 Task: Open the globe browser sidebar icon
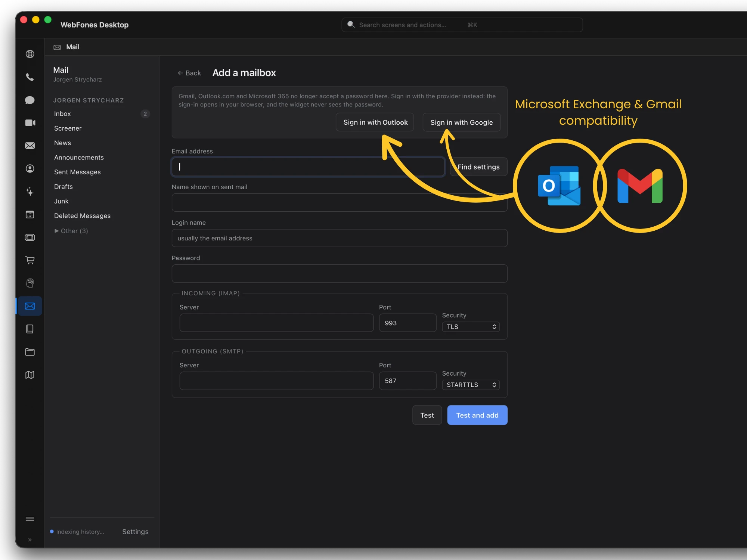[x=30, y=54]
